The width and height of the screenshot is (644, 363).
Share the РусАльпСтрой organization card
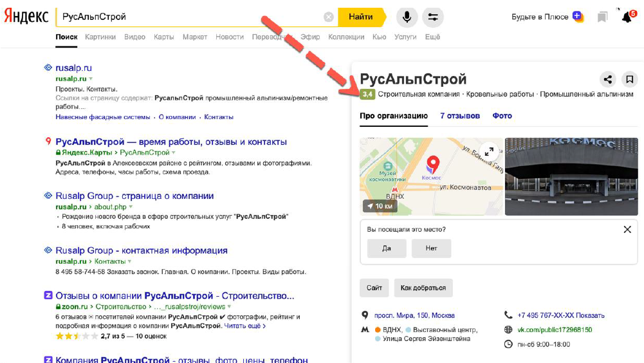pyautogui.click(x=608, y=79)
